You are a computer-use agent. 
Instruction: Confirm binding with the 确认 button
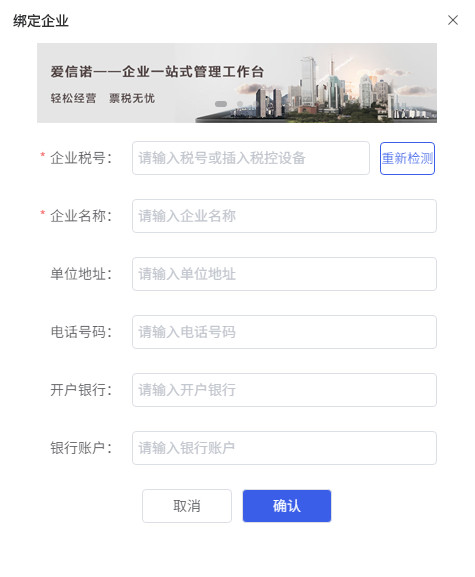[x=287, y=506]
